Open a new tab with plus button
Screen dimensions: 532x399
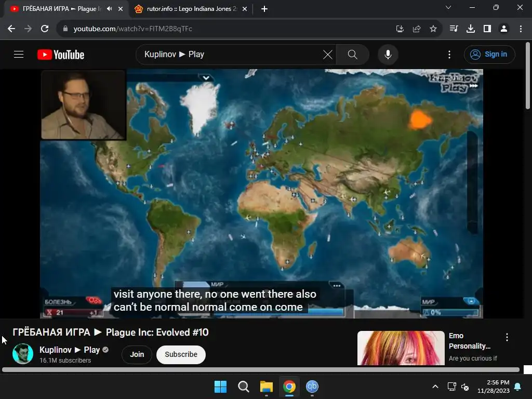coord(264,9)
